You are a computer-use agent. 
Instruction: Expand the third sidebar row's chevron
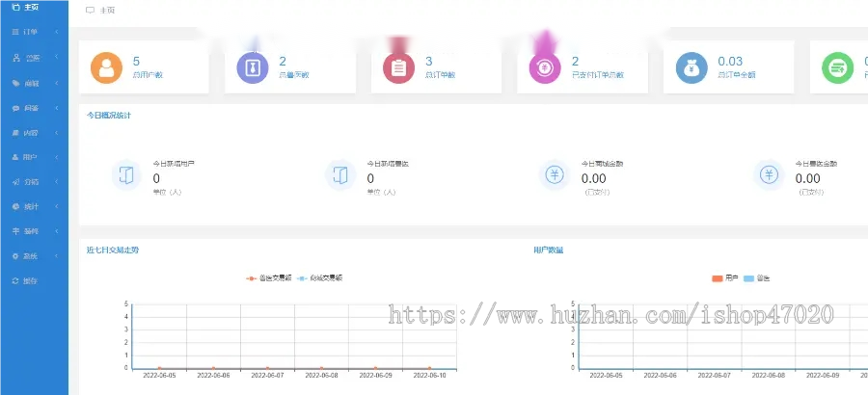[57, 58]
